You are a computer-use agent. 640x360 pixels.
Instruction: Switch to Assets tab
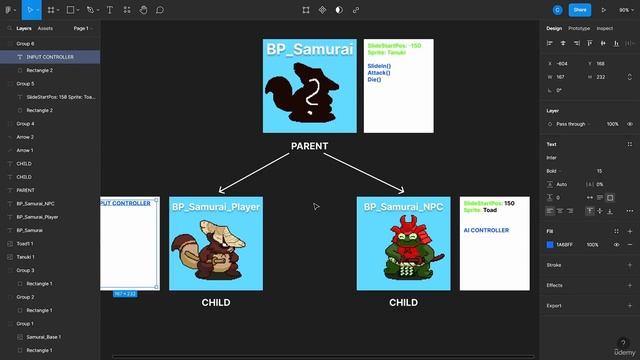(x=45, y=29)
